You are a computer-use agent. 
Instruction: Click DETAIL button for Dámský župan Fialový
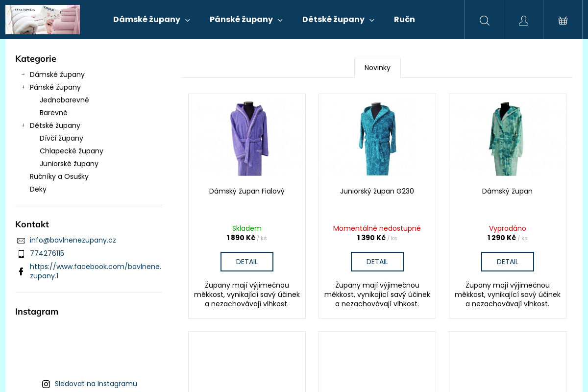click(x=247, y=262)
